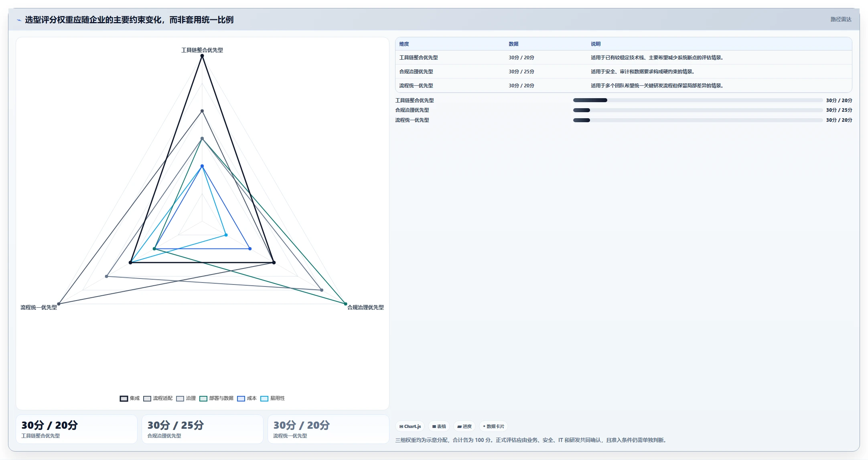Click the 合规治理优先型 radar axis label

click(x=365, y=307)
